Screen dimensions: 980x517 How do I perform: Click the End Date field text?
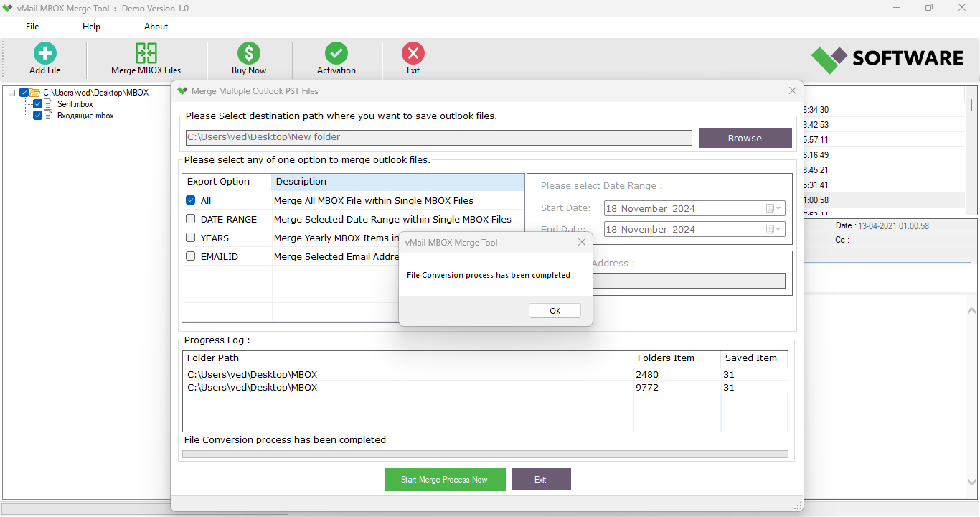tap(650, 230)
